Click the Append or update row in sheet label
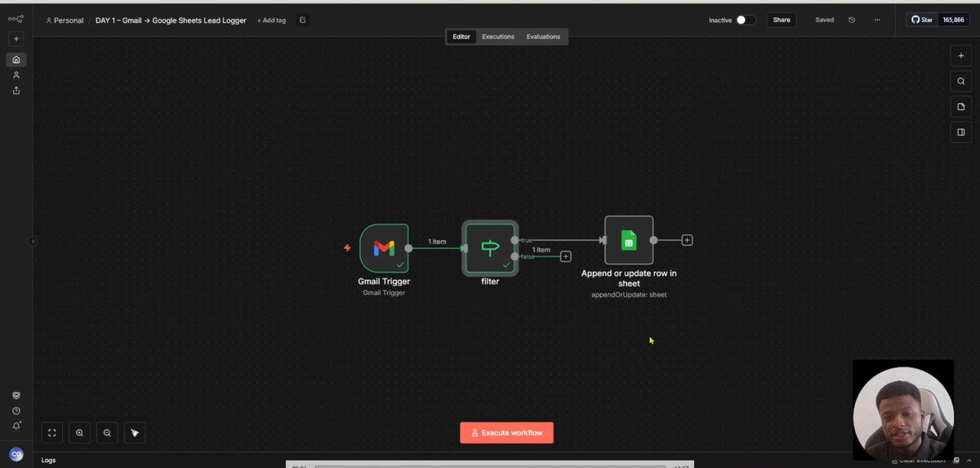980x468 pixels. click(x=629, y=279)
